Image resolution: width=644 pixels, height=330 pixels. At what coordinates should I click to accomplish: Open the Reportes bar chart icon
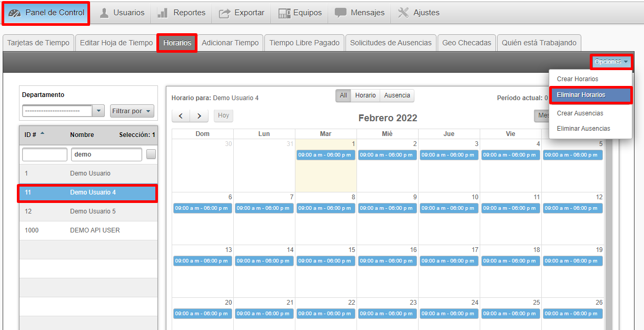(x=163, y=13)
